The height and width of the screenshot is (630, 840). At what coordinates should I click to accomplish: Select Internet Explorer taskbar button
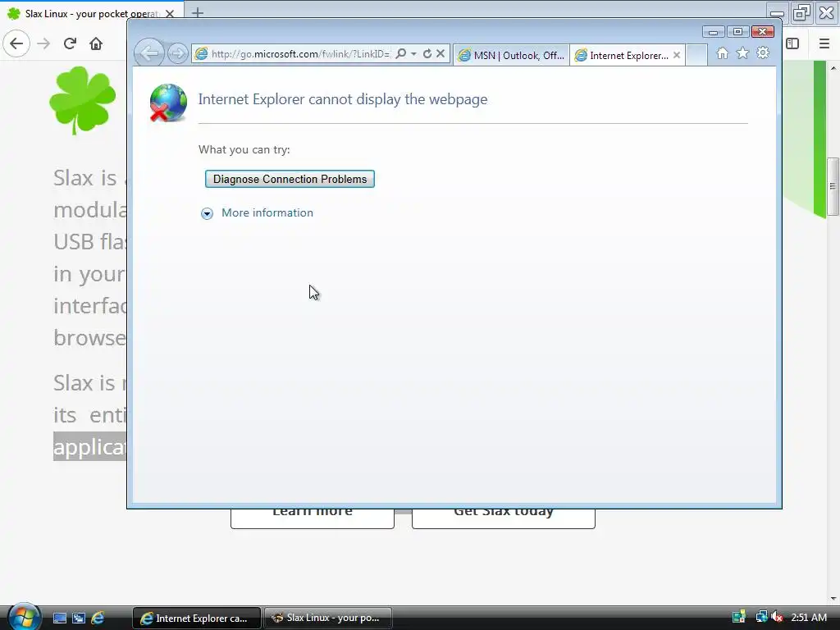197,619
